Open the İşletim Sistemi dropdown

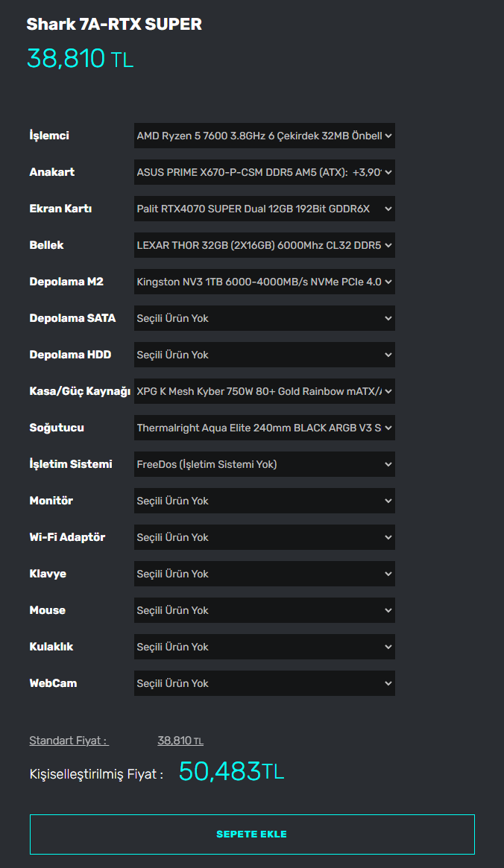tap(264, 464)
